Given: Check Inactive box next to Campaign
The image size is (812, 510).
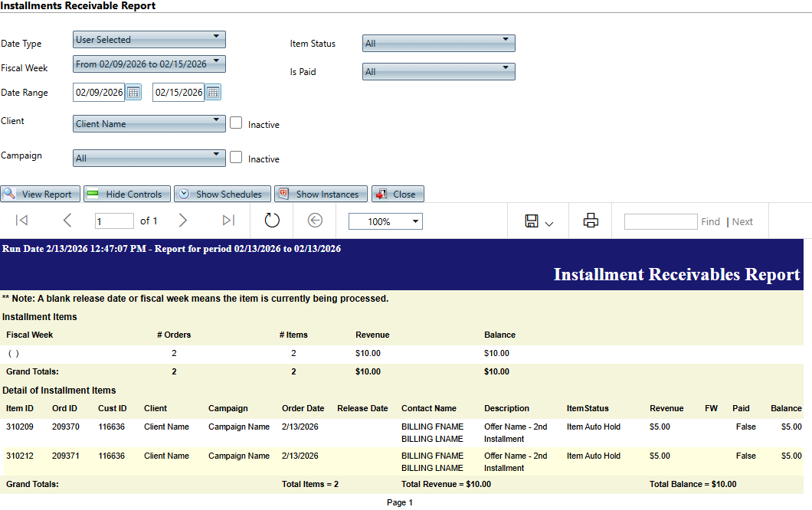Looking at the screenshot, I should [236, 157].
